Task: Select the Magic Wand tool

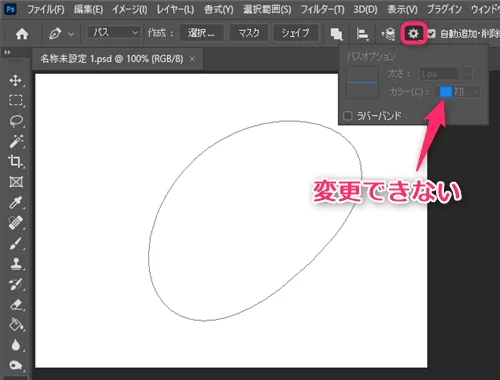Action: coord(16,141)
